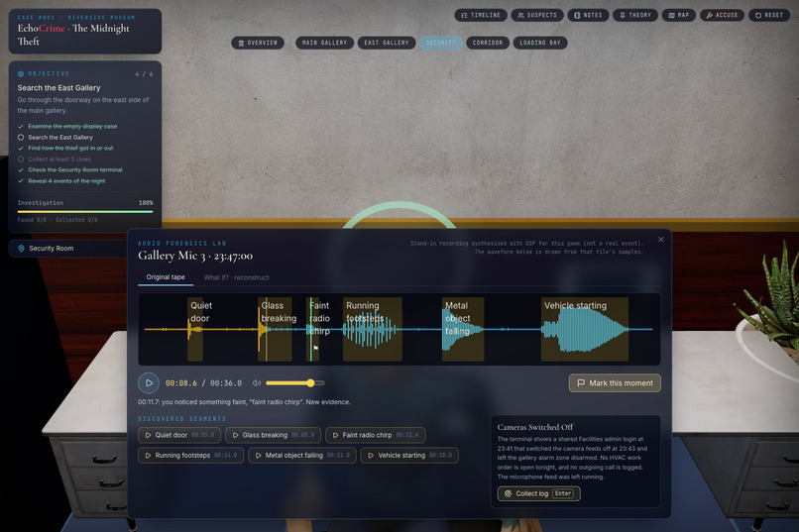Reset the case with Reset button
The image size is (799, 532).
(x=769, y=15)
